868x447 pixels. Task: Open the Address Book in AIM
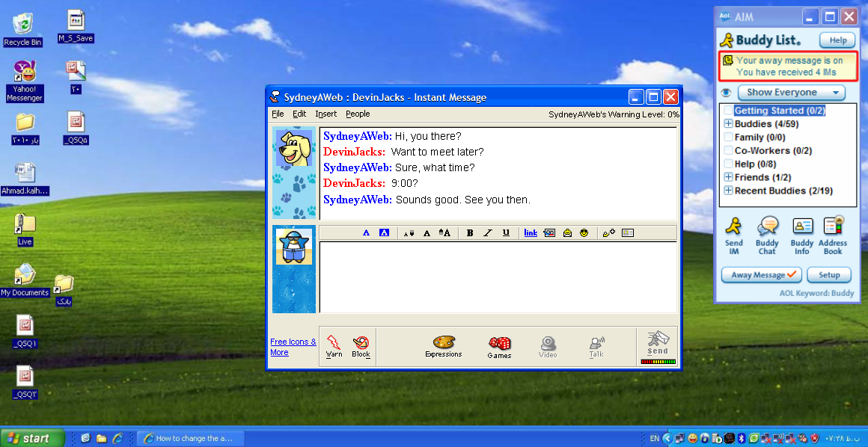[833, 235]
